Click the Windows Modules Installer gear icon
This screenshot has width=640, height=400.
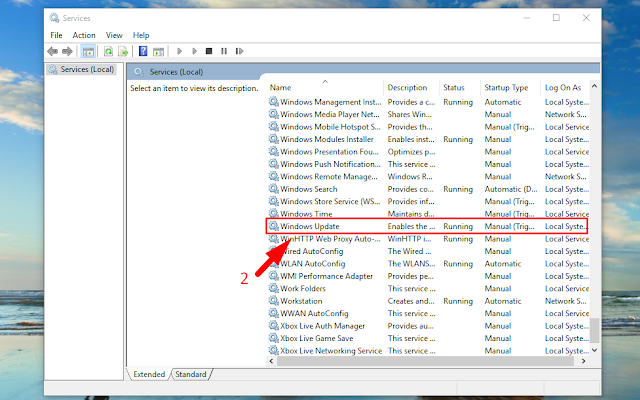[x=273, y=139]
